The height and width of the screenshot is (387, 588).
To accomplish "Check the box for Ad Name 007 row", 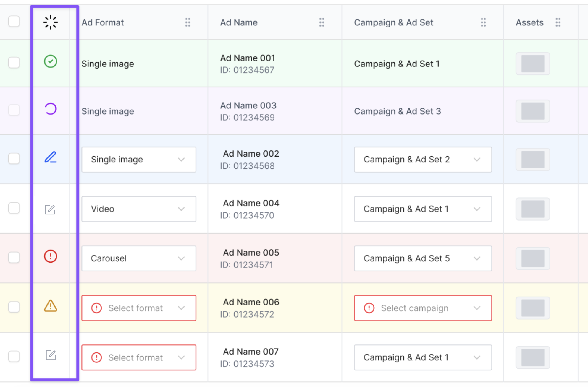I will point(14,357).
